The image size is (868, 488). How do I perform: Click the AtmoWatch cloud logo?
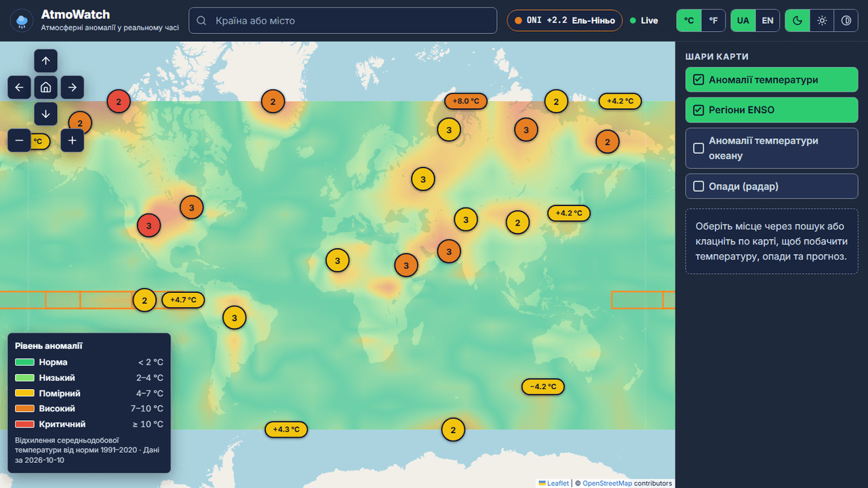click(x=22, y=20)
